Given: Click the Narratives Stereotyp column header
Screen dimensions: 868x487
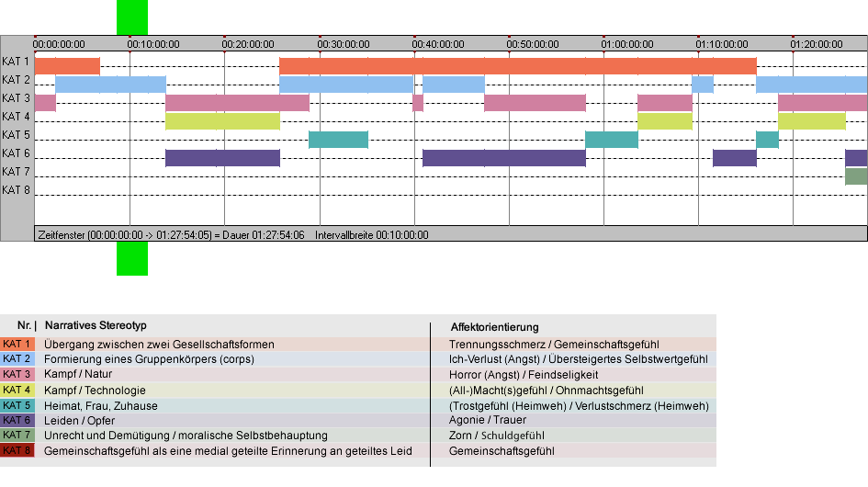Looking at the screenshot, I should 96,326.
